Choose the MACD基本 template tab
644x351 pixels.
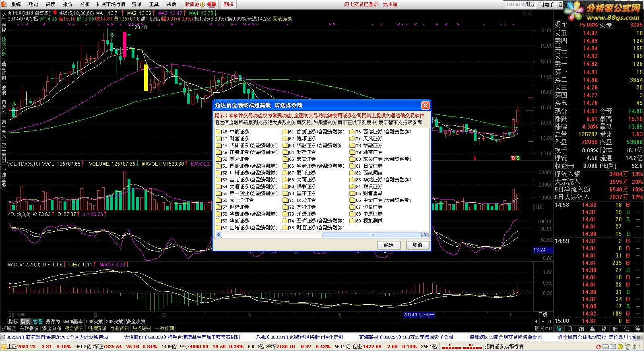(73, 322)
